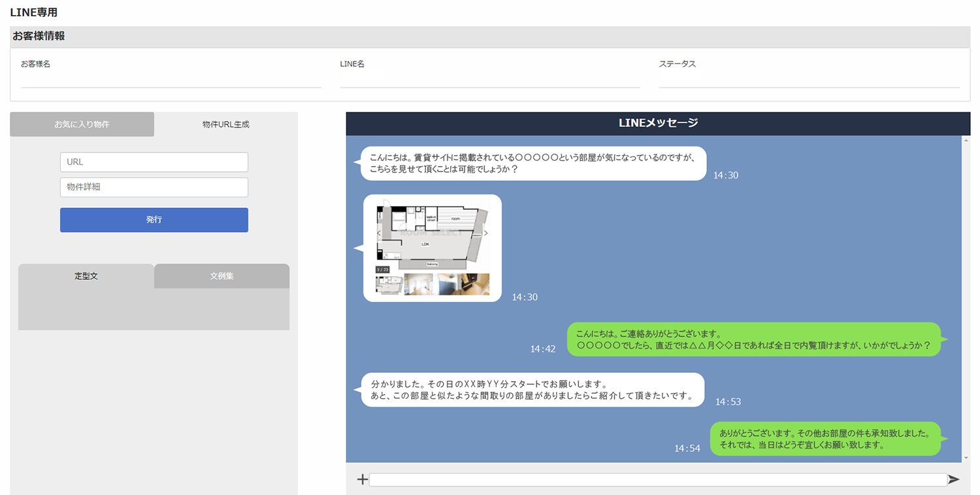Open the 定型文 tab

(86, 276)
